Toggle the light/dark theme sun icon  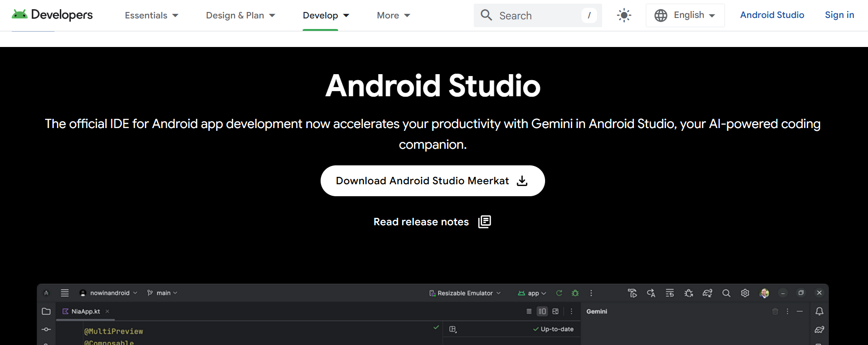point(624,15)
